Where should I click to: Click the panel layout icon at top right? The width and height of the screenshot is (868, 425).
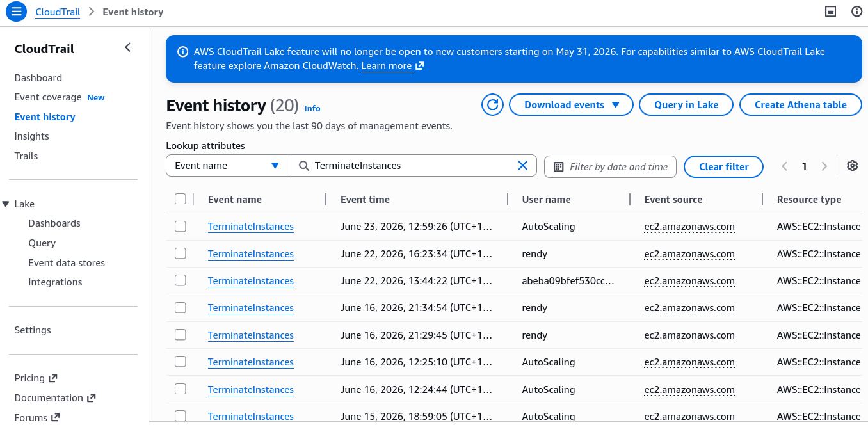click(x=831, y=12)
